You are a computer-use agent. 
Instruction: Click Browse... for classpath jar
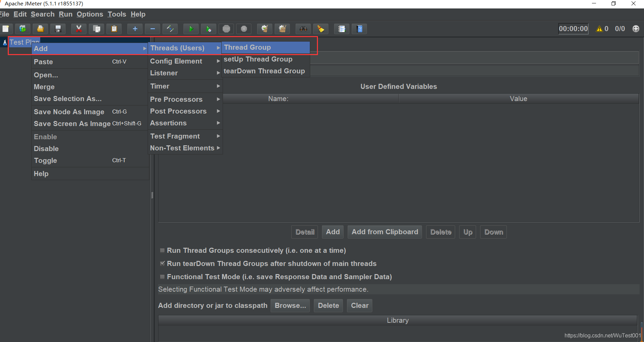(290, 306)
